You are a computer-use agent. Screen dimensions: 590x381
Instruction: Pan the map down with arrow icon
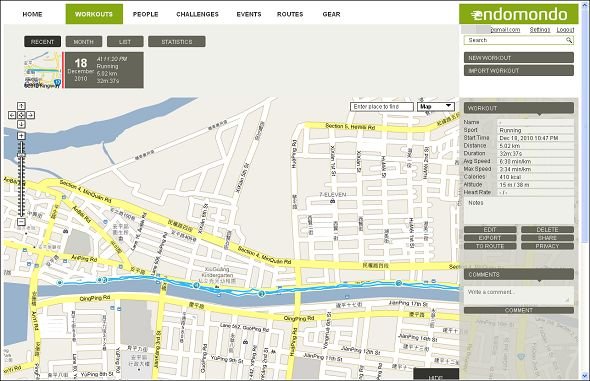(x=21, y=124)
